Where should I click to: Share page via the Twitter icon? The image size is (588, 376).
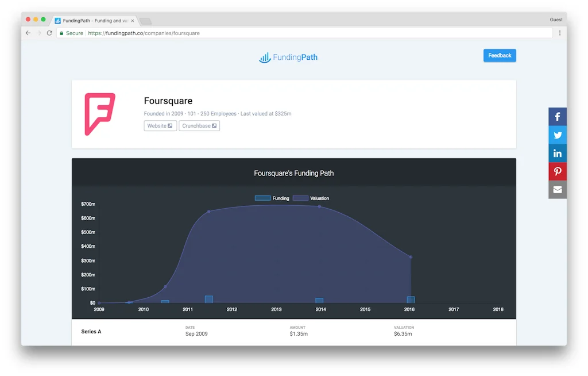557,135
